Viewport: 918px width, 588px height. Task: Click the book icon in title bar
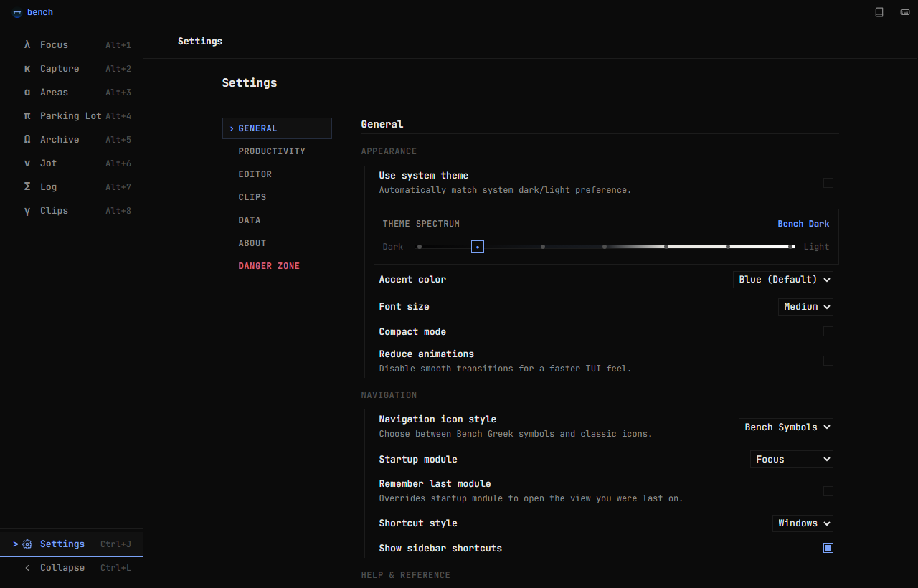click(x=879, y=12)
